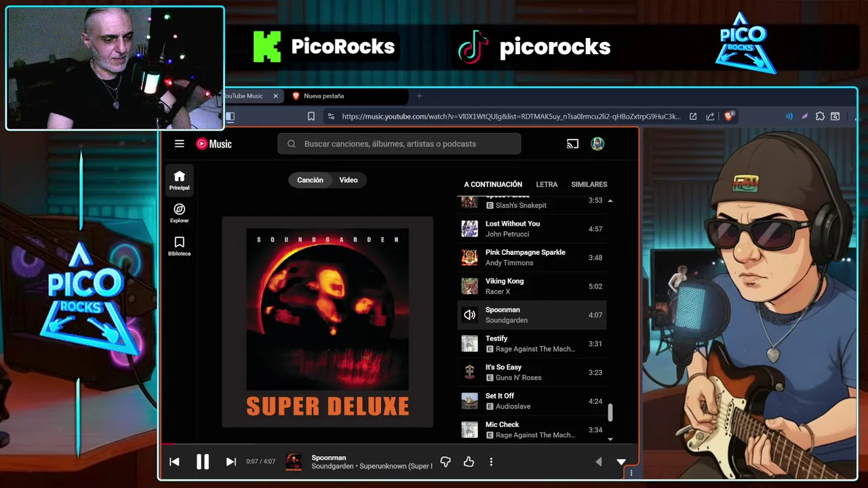The width and height of the screenshot is (868, 488).
Task: Play Mic Check in the queue
Action: 532,430
